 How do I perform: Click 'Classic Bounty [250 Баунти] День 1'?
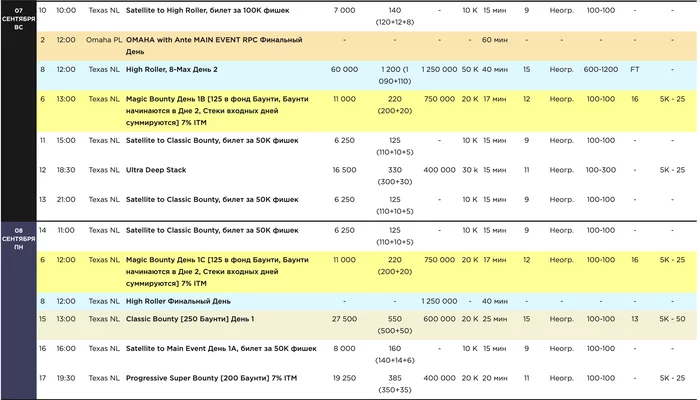point(190,319)
